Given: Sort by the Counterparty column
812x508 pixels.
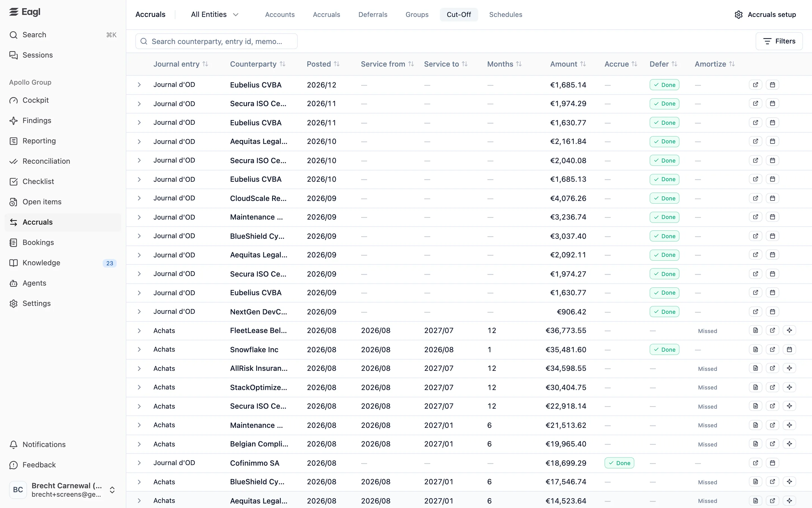Looking at the screenshot, I should [x=258, y=64].
